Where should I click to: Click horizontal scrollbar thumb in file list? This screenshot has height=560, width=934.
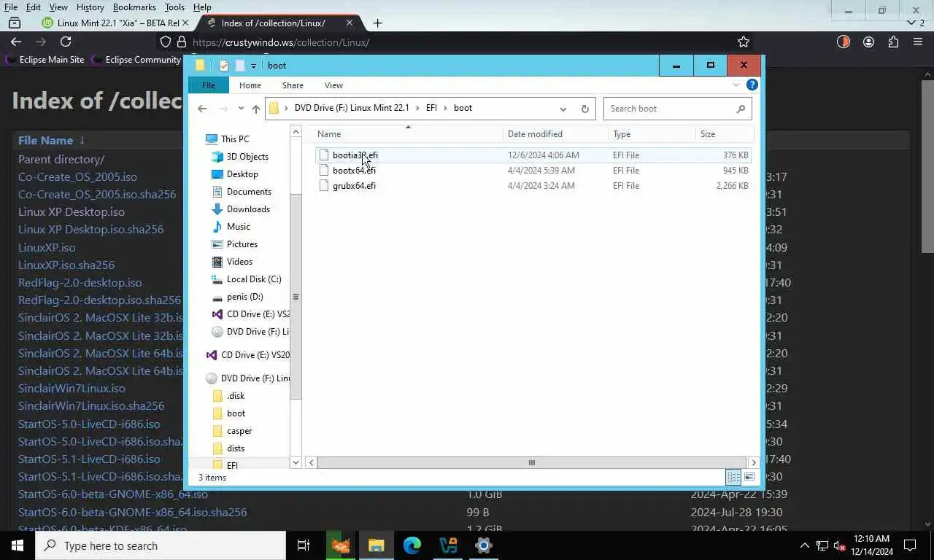532,462
